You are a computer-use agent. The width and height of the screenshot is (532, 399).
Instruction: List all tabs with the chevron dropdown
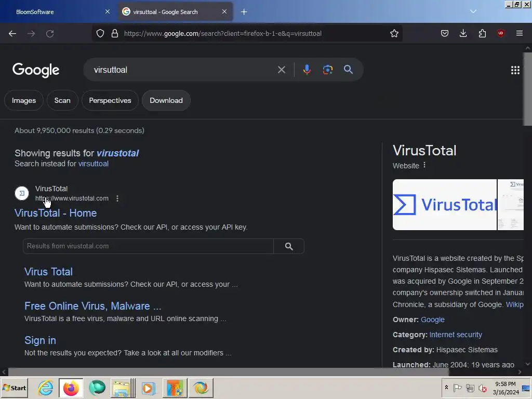pyautogui.click(x=473, y=11)
